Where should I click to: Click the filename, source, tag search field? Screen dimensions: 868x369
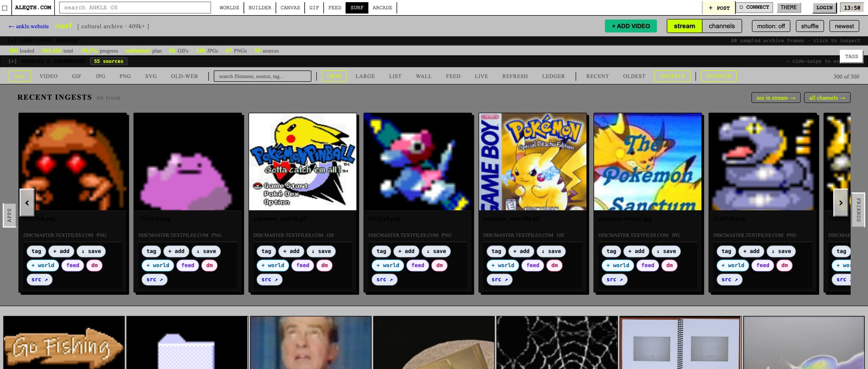click(263, 76)
